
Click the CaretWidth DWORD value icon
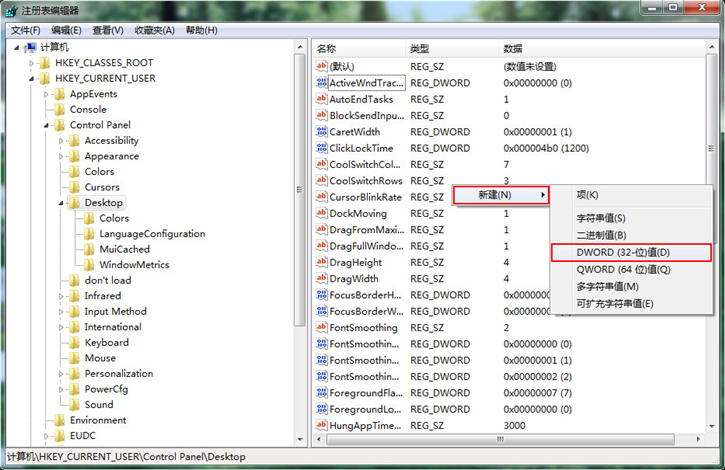click(322, 132)
